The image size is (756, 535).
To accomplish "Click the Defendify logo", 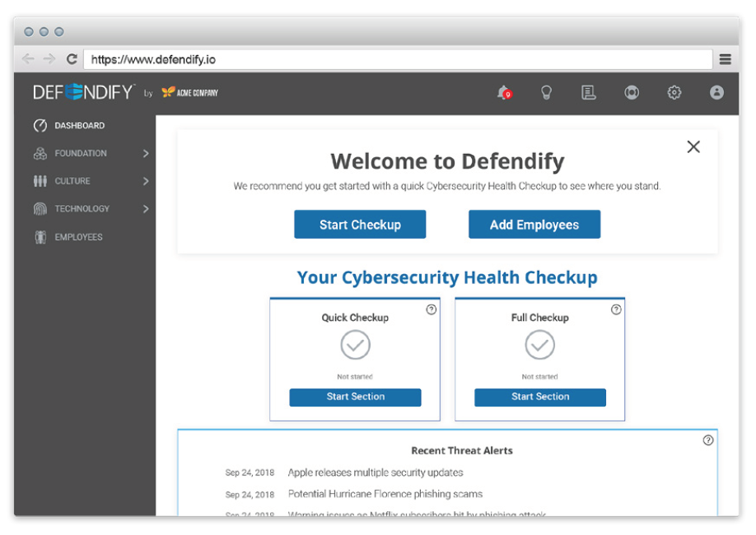I will pyautogui.click(x=83, y=91).
